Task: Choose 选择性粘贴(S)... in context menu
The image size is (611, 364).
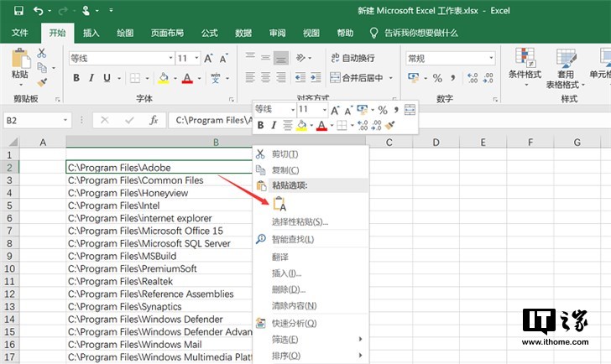Action: (311, 222)
